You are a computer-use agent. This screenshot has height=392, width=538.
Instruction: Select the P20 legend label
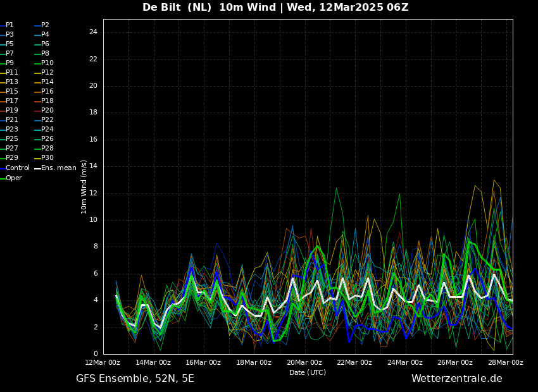(x=47, y=111)
